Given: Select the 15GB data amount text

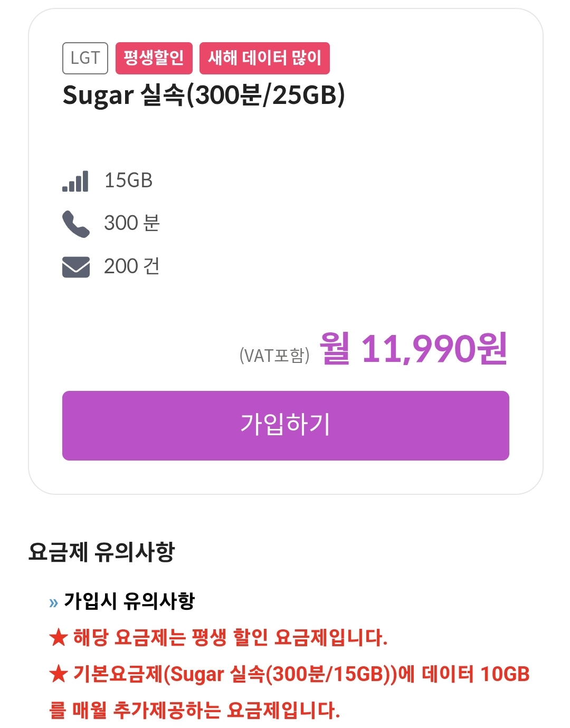Looking at the screenshot, I should 128,180.
